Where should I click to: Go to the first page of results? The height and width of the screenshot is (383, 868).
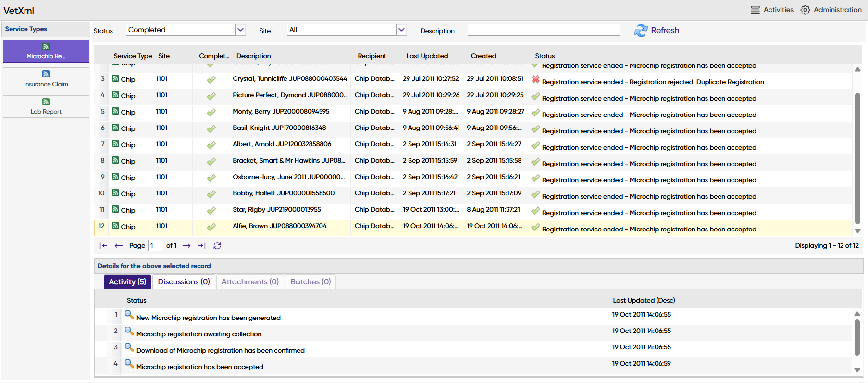point(103,246)
